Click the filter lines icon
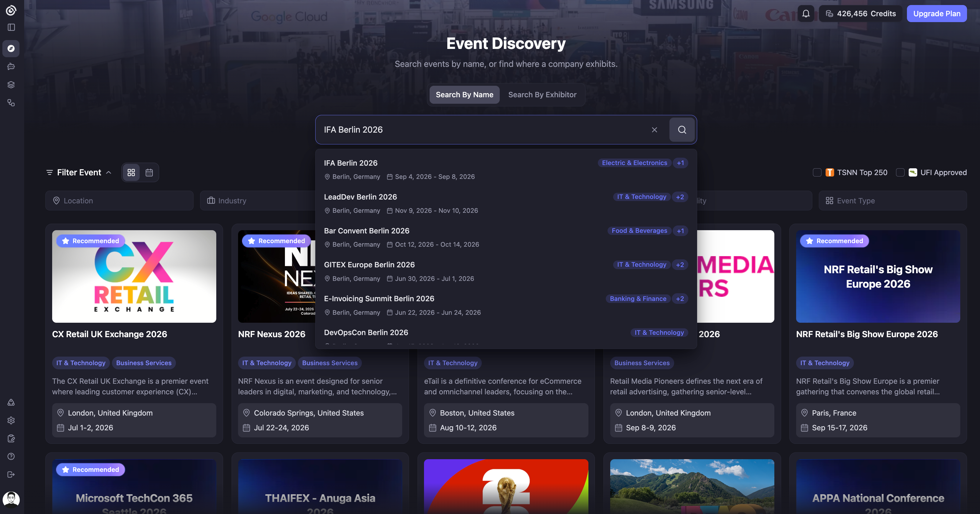Image resolution: width=980 pixels, height=514 pixels. [50, 173]
